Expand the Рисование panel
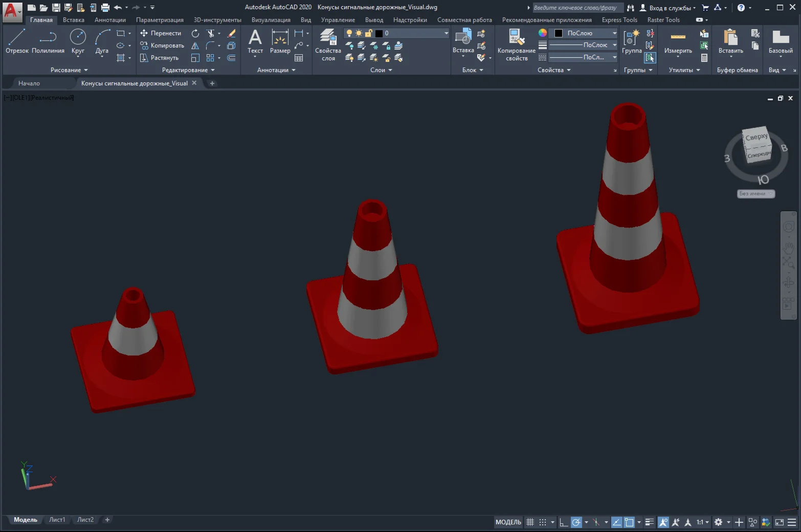 coord(69,70)
